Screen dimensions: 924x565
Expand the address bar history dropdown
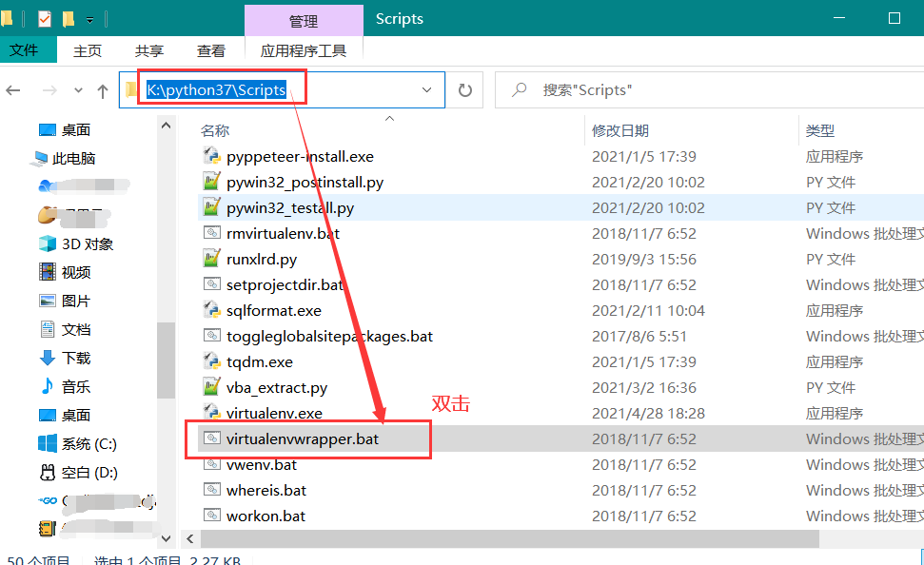[426, 89]
